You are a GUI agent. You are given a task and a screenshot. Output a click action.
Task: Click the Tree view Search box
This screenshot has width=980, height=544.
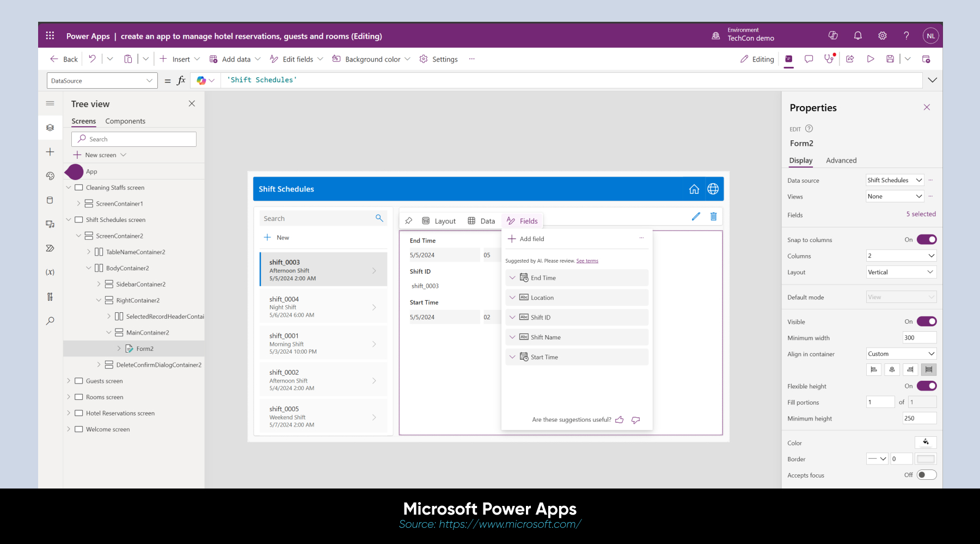click(134, 139)
